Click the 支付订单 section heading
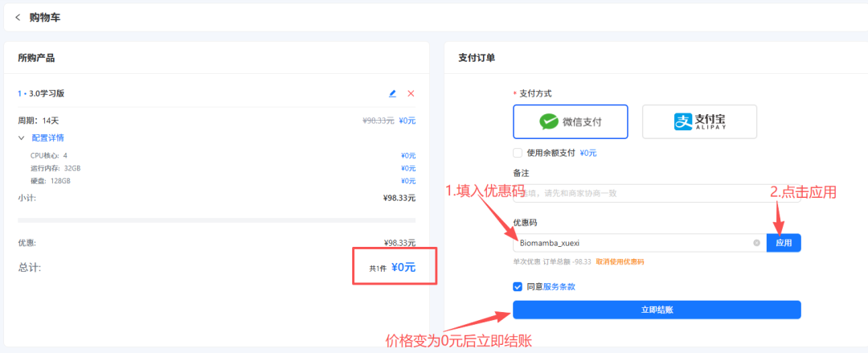Image resolution: width=868 pixels, height=353 pixels. click(477, 58)
